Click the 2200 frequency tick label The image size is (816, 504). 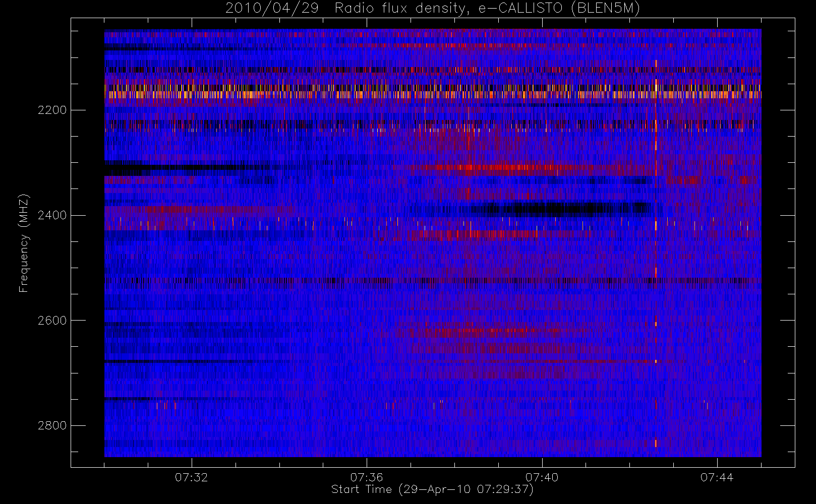pos(52,110)
